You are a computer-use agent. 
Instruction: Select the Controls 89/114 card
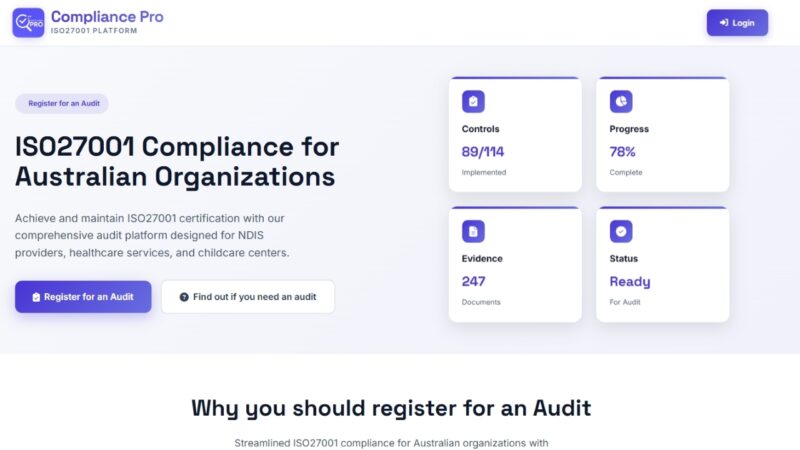click(x=515, y=135)
